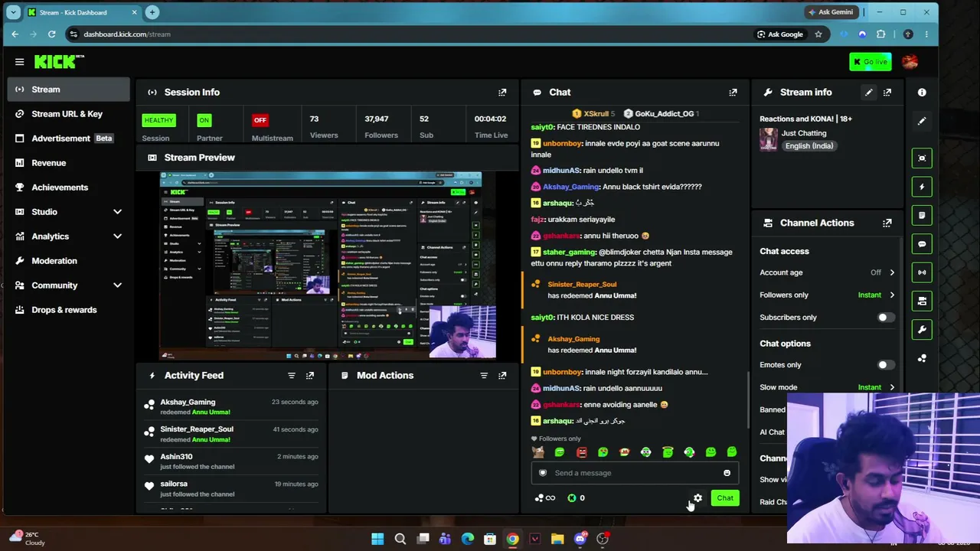Click the HEALTHY session badge
The image size is (980, 551).
[x=158, y=120]
